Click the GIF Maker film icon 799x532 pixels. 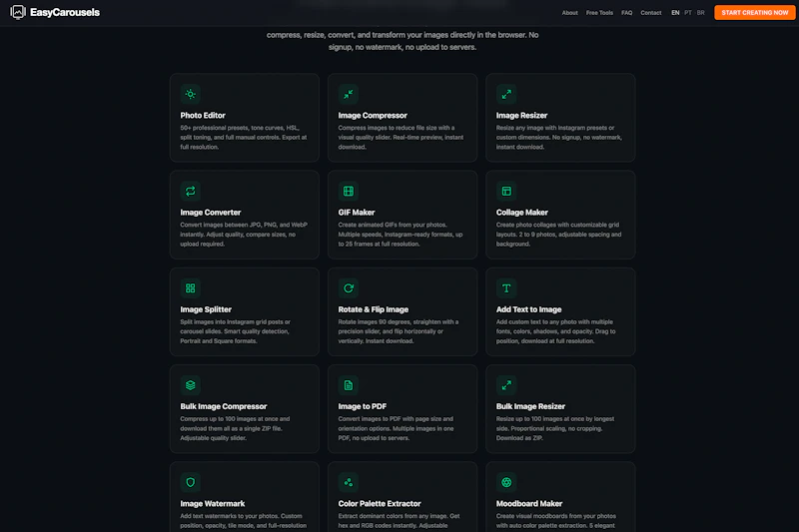coord(348,191)
